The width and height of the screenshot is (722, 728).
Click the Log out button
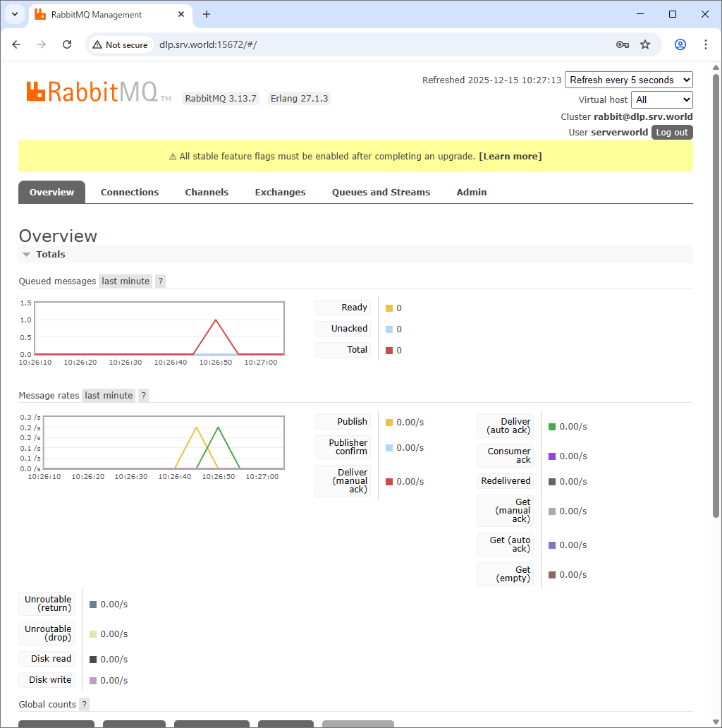(671, 132)
